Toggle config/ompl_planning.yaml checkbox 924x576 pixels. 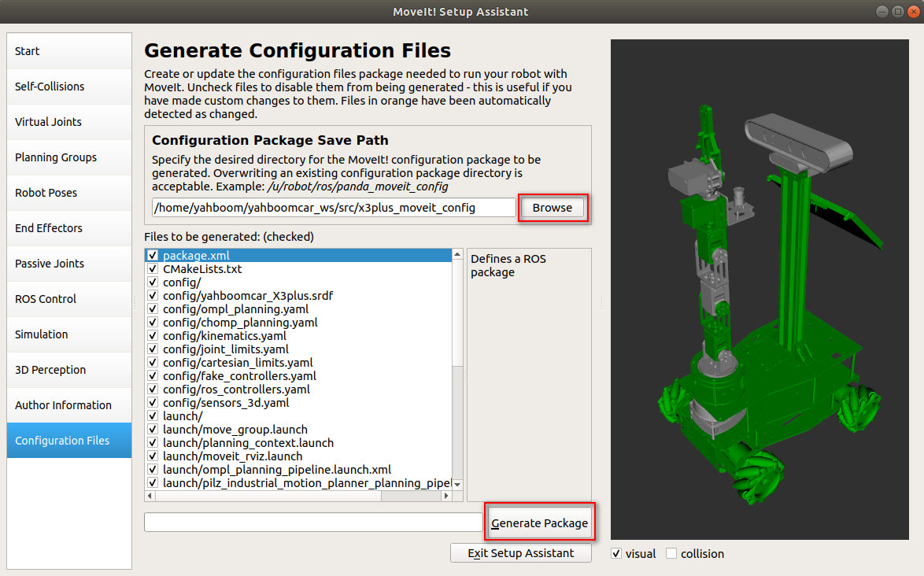click(153, 308)
